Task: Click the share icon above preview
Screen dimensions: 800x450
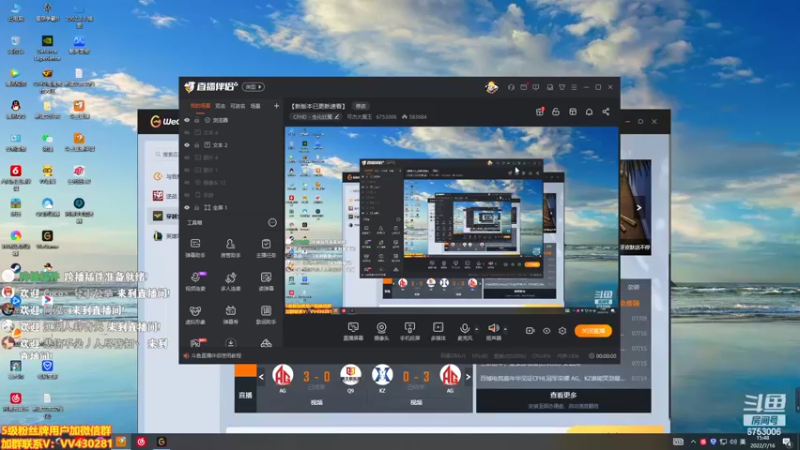Action: click(606, 112)
